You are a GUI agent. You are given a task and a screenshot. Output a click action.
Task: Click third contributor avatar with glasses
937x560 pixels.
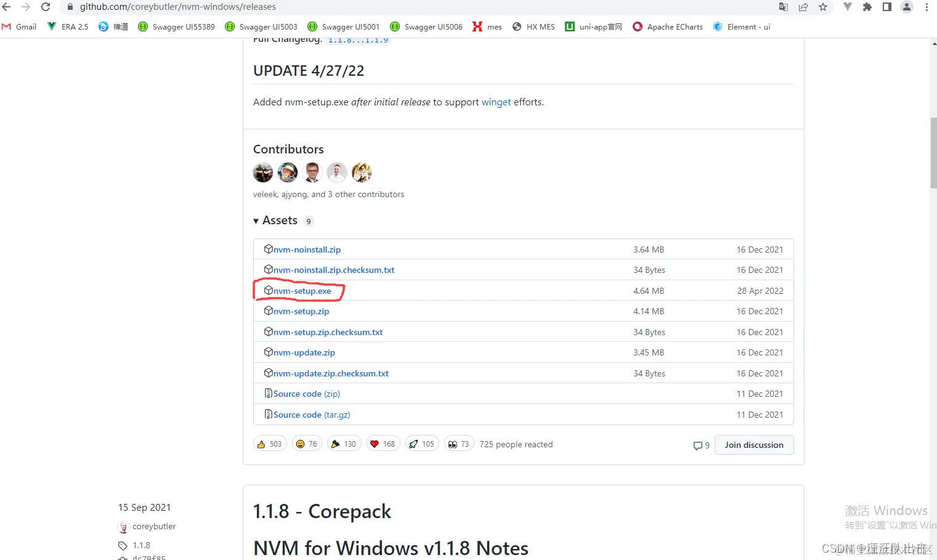(312, 172)
